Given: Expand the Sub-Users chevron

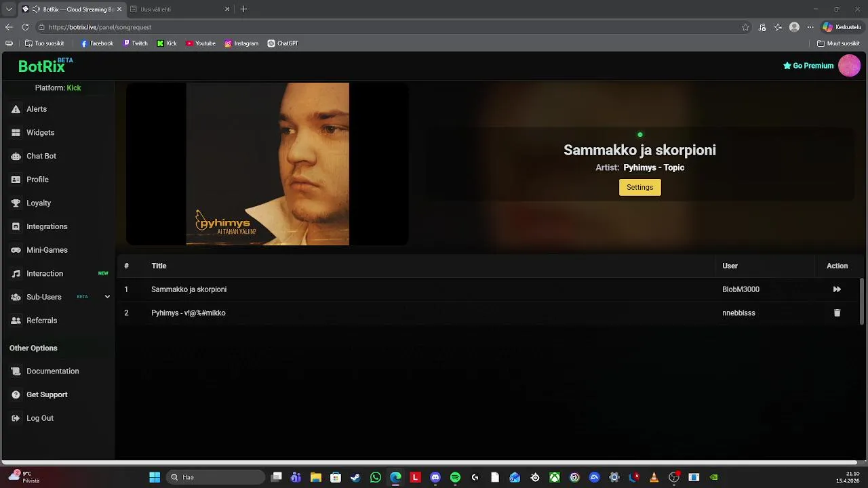Looking at the screenshot, I should [107, 297].
